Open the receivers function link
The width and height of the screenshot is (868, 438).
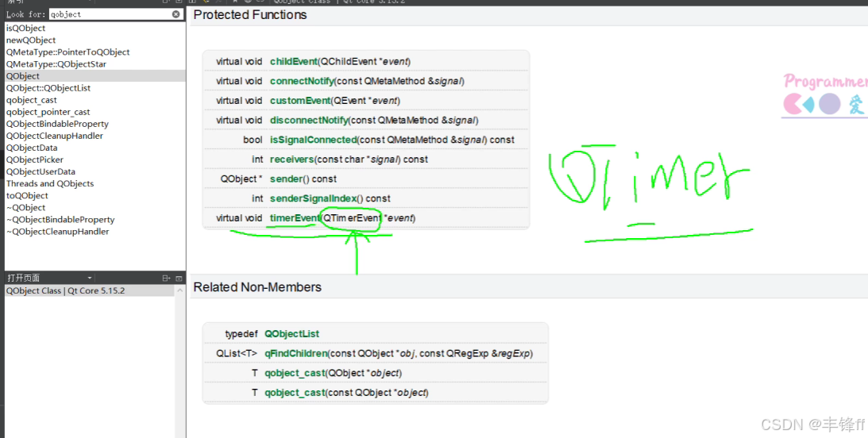click(x=291, y=159)
